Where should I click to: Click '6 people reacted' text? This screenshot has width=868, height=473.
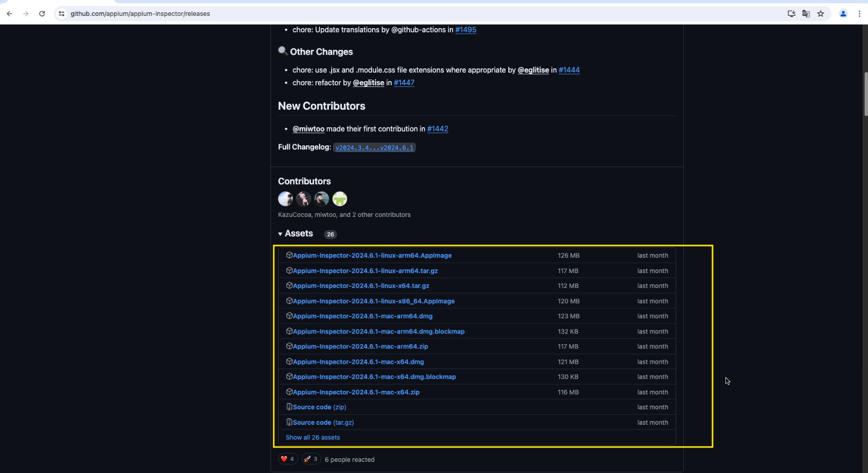[x=350, y=460]
